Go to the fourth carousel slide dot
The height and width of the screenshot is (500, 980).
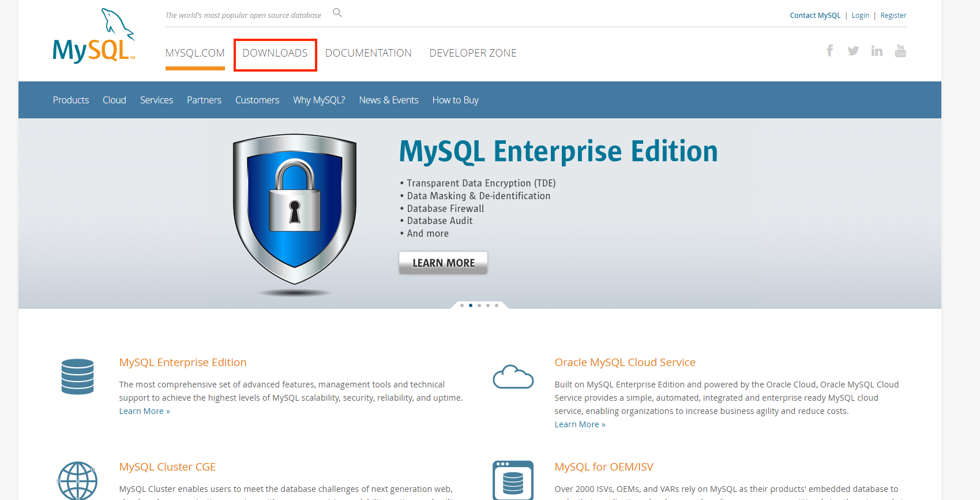click(488, 305)
